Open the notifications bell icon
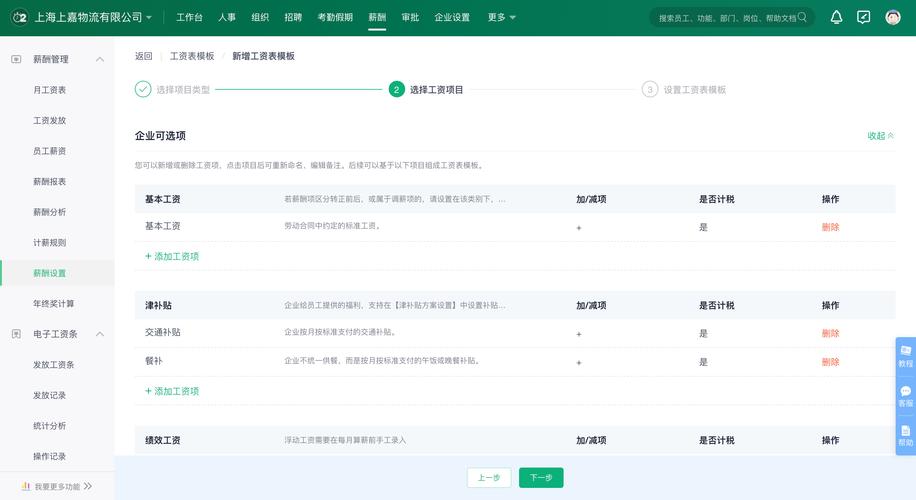 coord(836,17)
